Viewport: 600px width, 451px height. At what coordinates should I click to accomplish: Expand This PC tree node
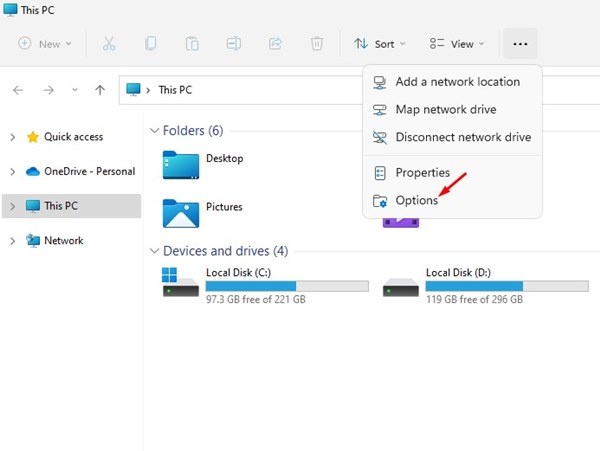coord(13,206)
